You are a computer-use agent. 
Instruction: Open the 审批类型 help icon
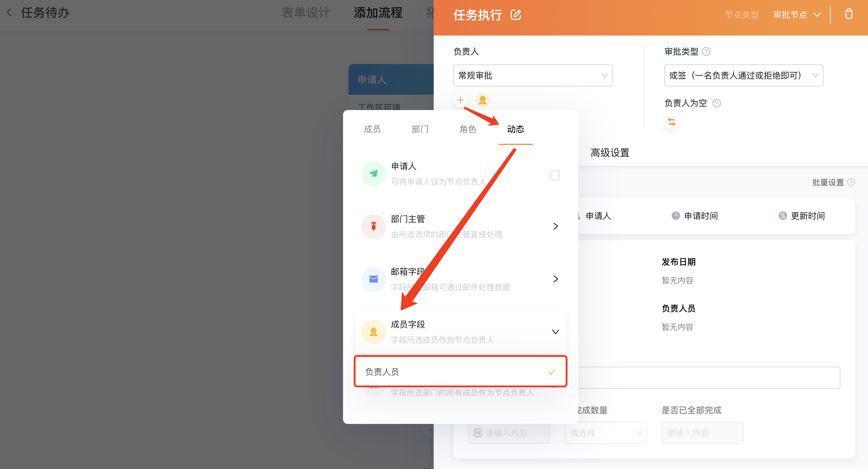pos(706,51)
